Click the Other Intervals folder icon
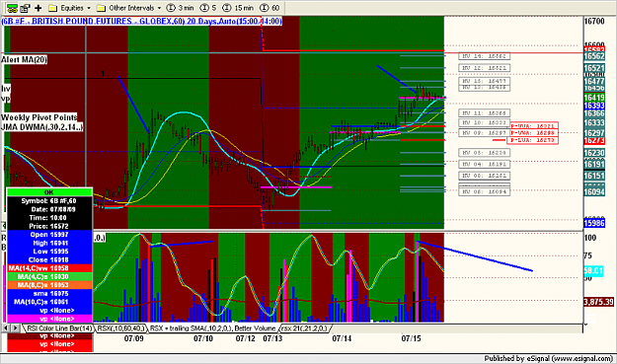 (x=101, y=8)
